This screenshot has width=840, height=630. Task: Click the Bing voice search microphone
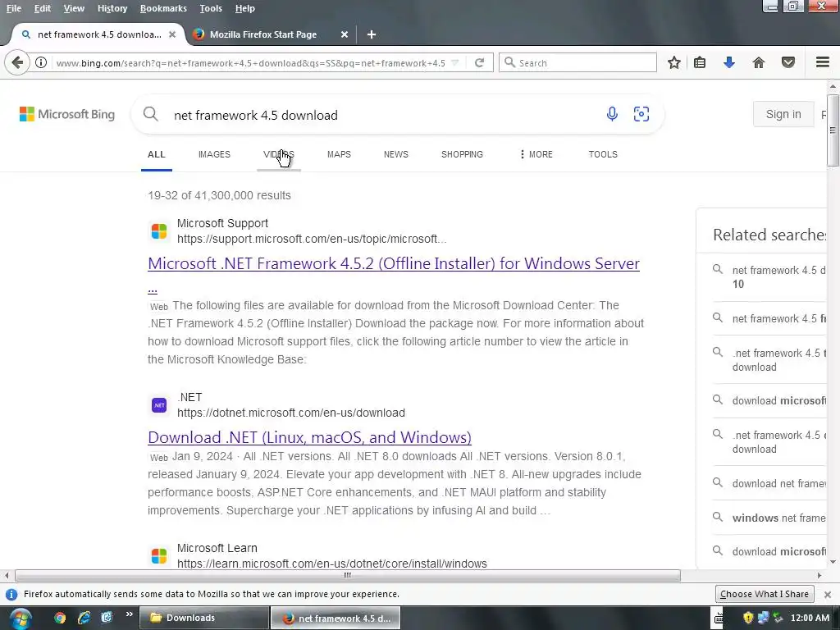coord(612,114)
